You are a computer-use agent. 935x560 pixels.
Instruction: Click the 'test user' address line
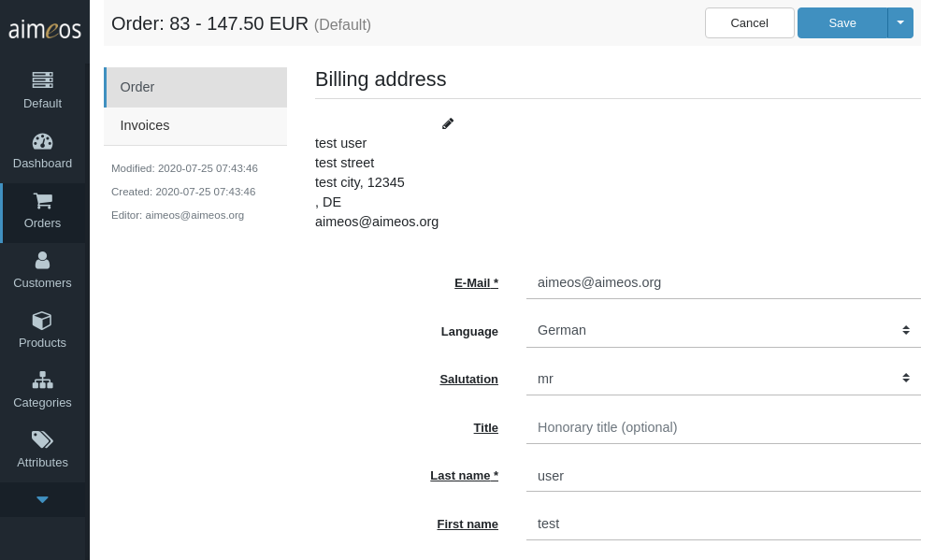340,143
